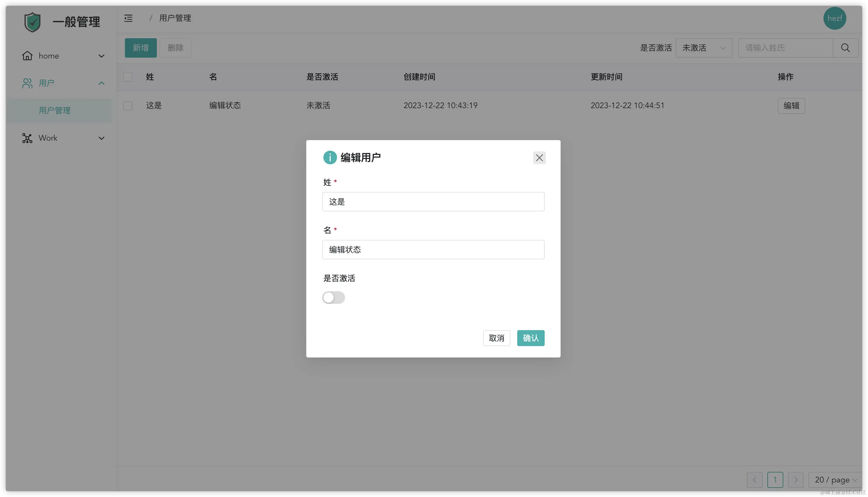Click the 姓 input field in dialog

433,202
